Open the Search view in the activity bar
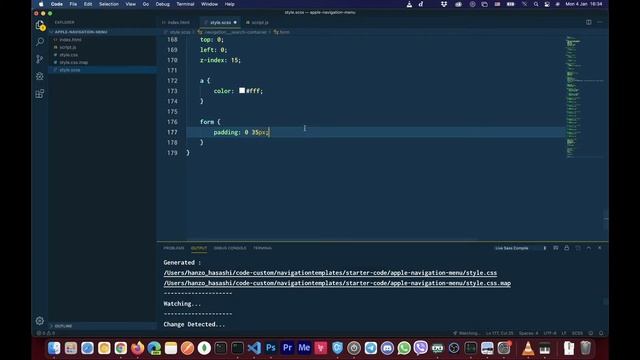Image resolution: width=640 pixels, height=360 pixels. (x=40, y=42)
